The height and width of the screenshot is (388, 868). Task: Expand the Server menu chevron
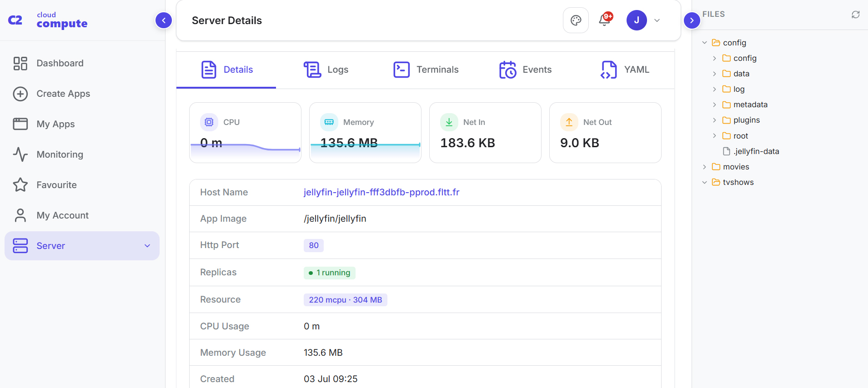(147, 246)
